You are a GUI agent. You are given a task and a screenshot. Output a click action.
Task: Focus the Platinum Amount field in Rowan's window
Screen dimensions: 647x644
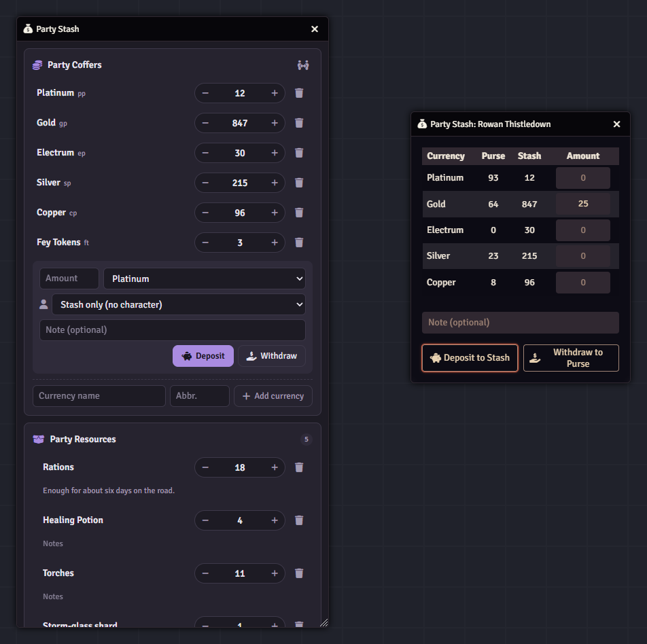(583, 178)
